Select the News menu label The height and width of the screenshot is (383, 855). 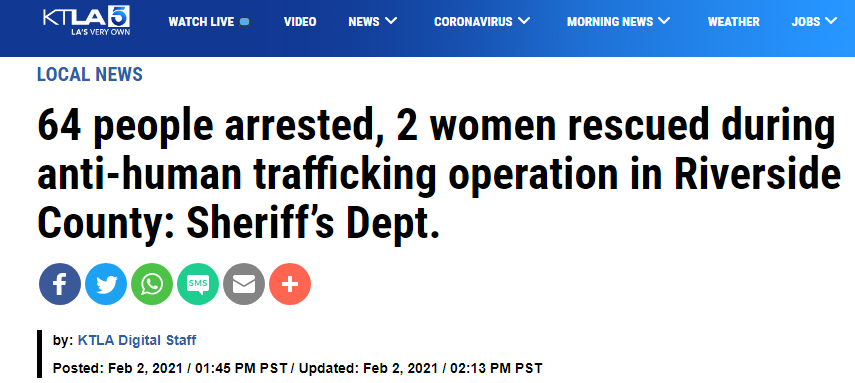pyautogui.click(x=364, y=22)
